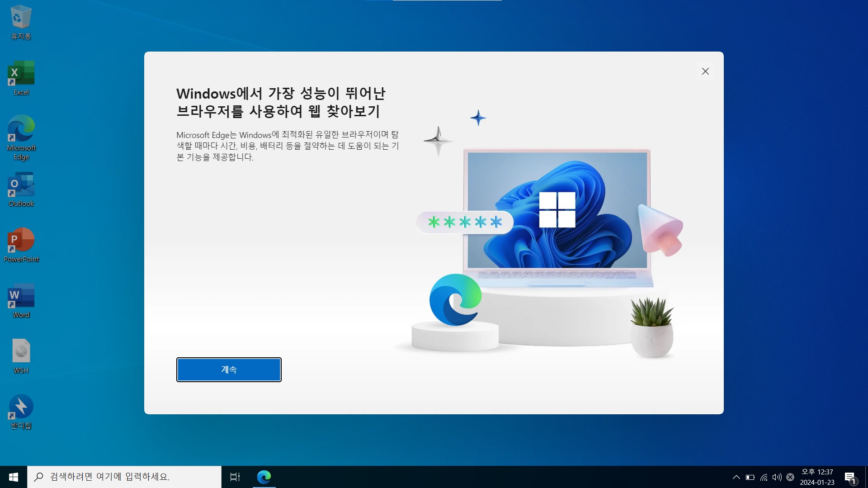Open the Windows Start menu
The height and width of the screenshot is (488, 868).
14,477
